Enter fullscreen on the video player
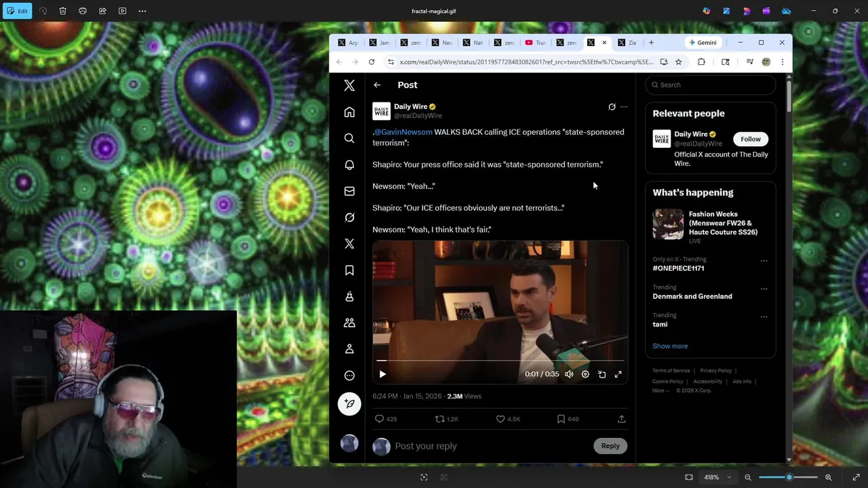Image resolution: width=868 pixels, height=488 pixels. 618,374
